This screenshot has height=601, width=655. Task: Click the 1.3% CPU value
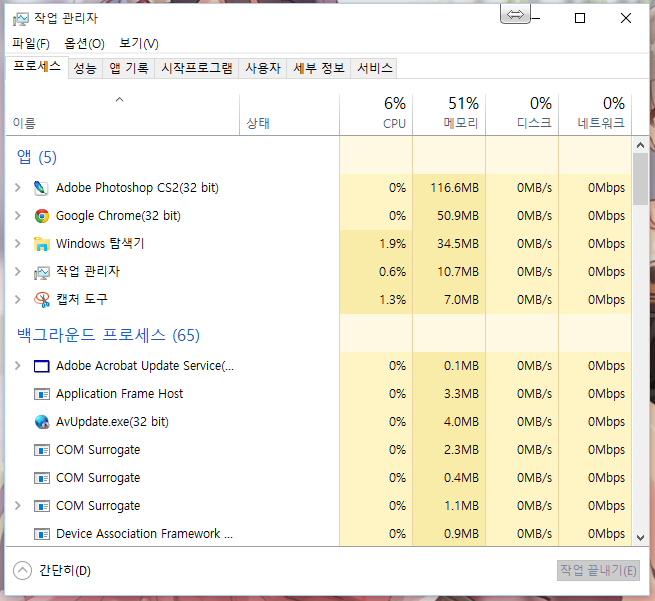coord(392,300)
